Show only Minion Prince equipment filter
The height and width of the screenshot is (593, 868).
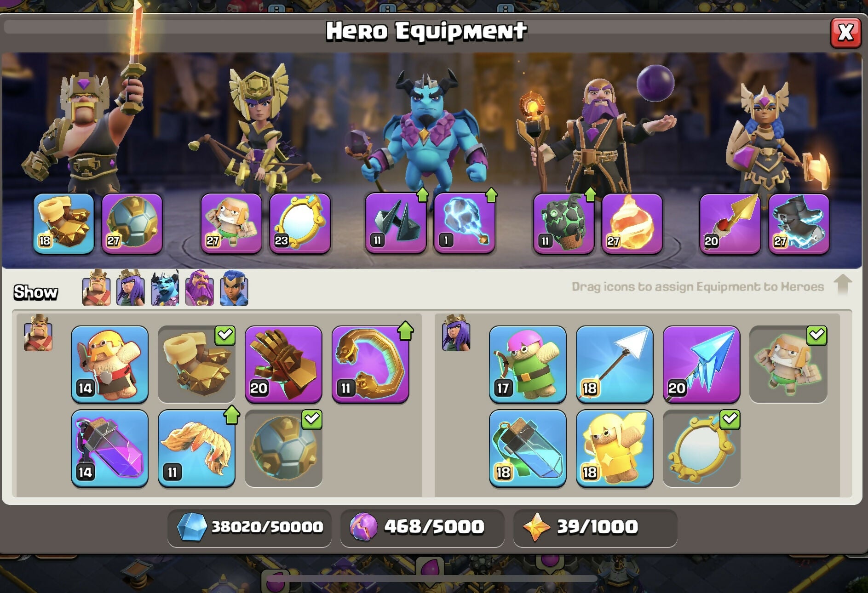[x=165, y=289]
